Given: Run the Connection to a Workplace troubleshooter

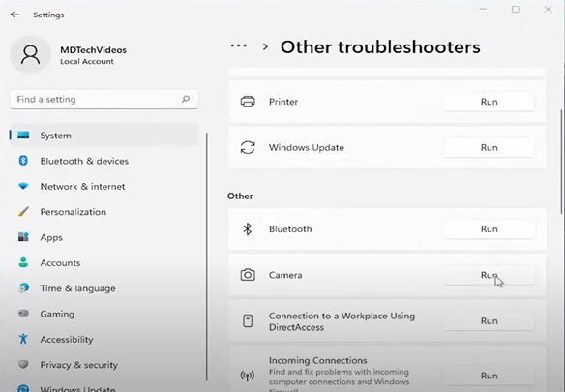Looking at the screenshot, I should [489, 320].
